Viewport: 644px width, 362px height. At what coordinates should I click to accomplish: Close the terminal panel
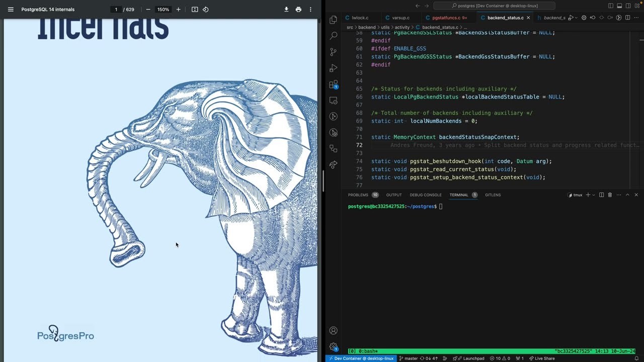(636, 195)
